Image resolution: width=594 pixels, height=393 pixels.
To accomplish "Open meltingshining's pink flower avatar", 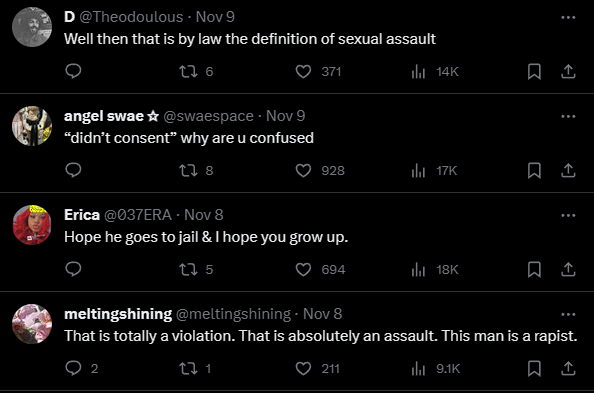I will [32, 324].
